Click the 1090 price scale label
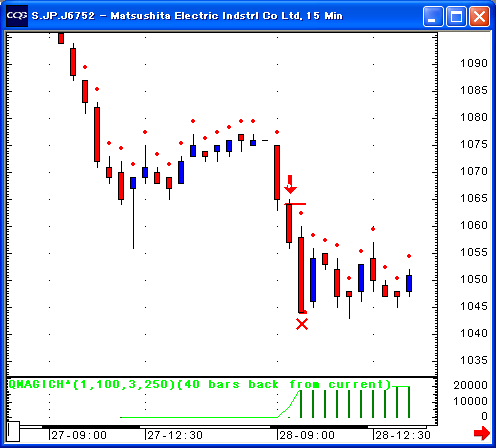Screen dimensions: 496x448 pyautogui.click(x=474, y=63)
